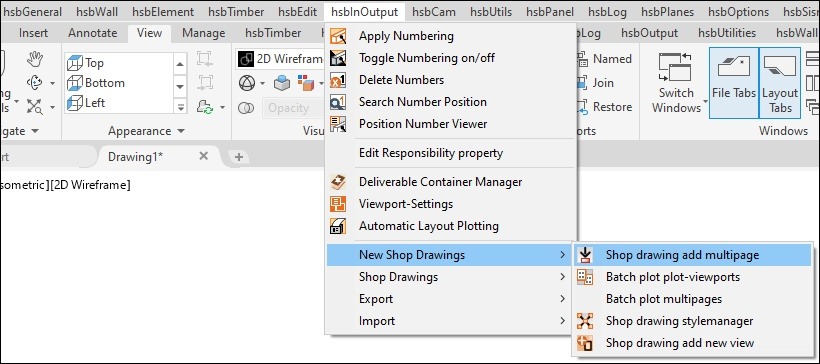Toggle the Layout Tabs button
Image resolution: width=820 pixels, height=364 pixels.
click(780, 83)
